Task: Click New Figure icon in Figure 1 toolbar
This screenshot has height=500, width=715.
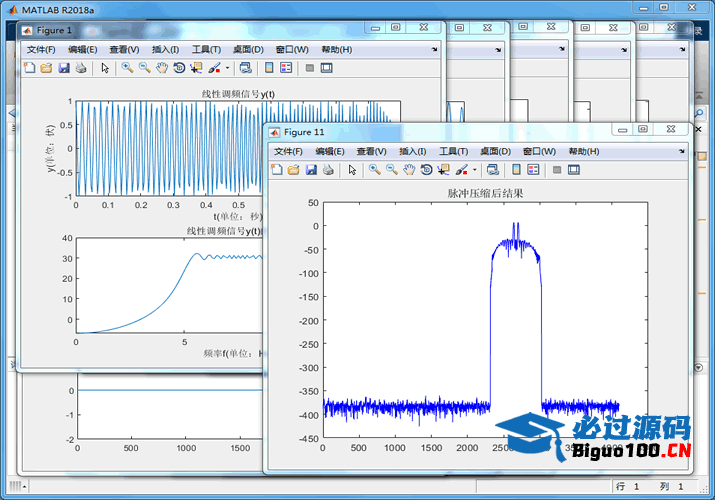Action: click(29, 68)
